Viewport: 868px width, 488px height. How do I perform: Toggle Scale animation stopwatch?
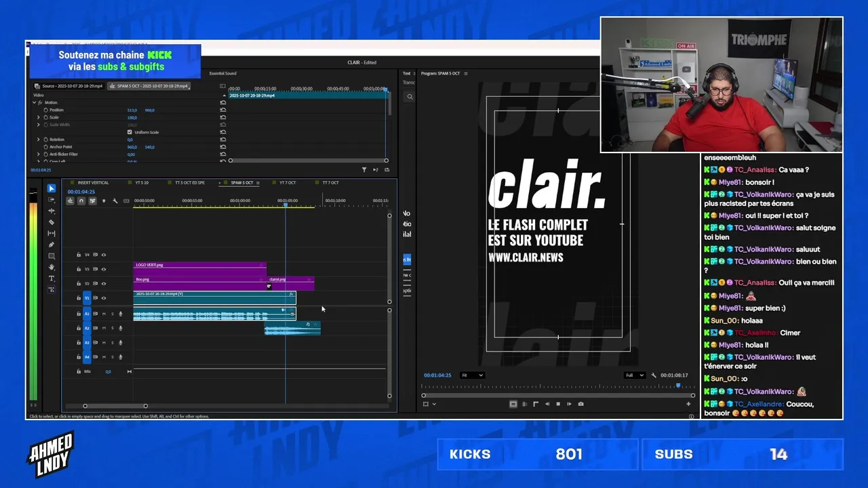coord(45,117)
